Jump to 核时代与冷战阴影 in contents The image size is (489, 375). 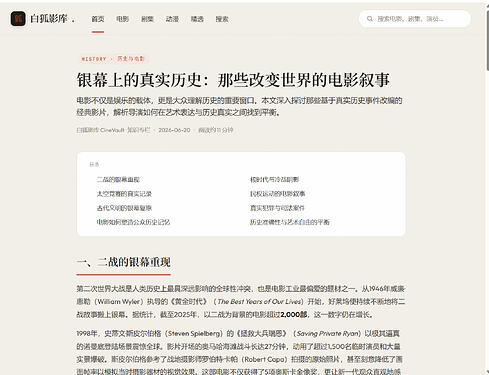[x=275, y=180]
